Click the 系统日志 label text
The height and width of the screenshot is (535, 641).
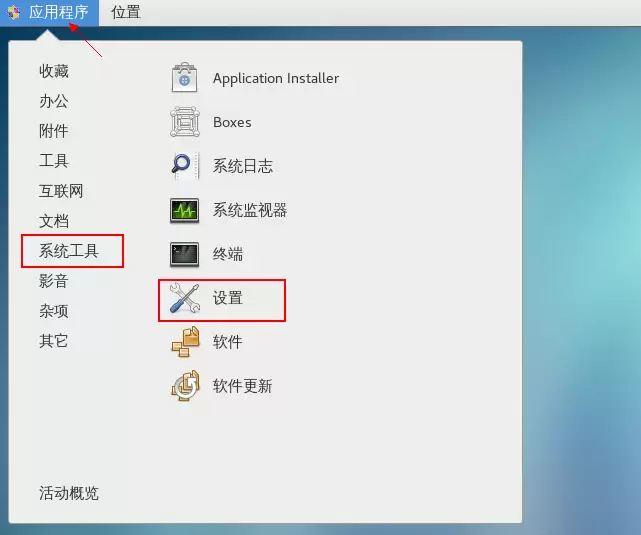point(243,166)
